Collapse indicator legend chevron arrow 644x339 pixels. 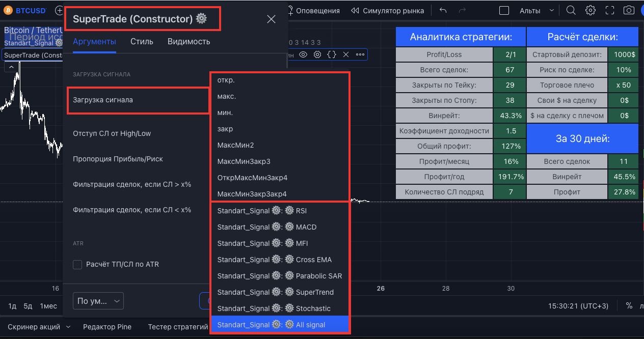(11, 67)
